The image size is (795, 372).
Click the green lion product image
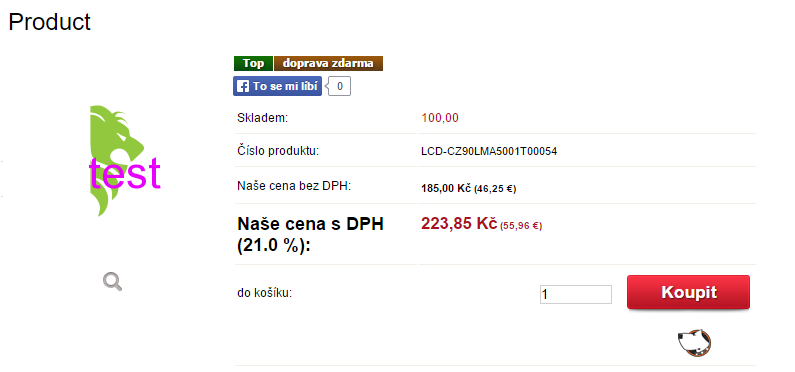click(118, 161)
